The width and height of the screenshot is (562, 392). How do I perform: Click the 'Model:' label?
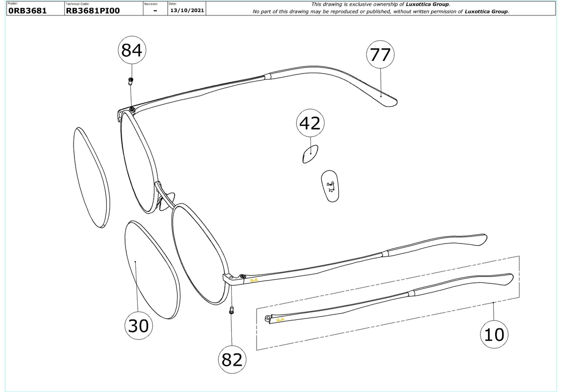[x=13, y=3]
